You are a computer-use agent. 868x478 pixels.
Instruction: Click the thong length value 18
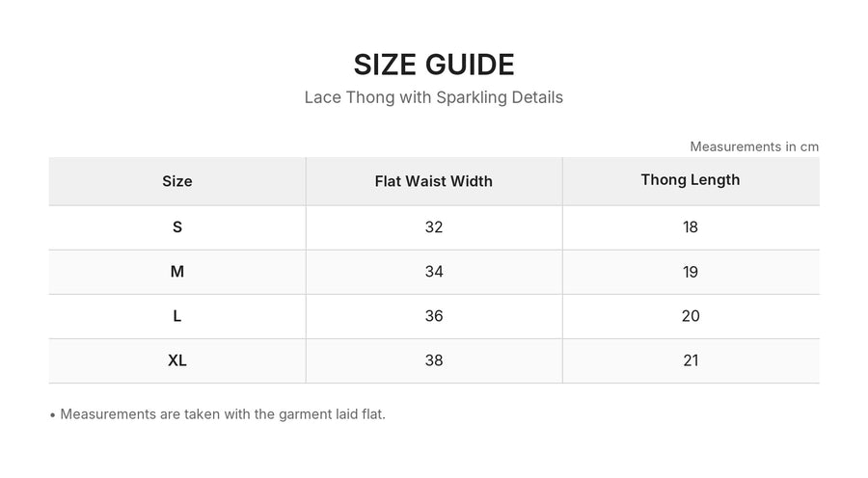coord(691,226)
